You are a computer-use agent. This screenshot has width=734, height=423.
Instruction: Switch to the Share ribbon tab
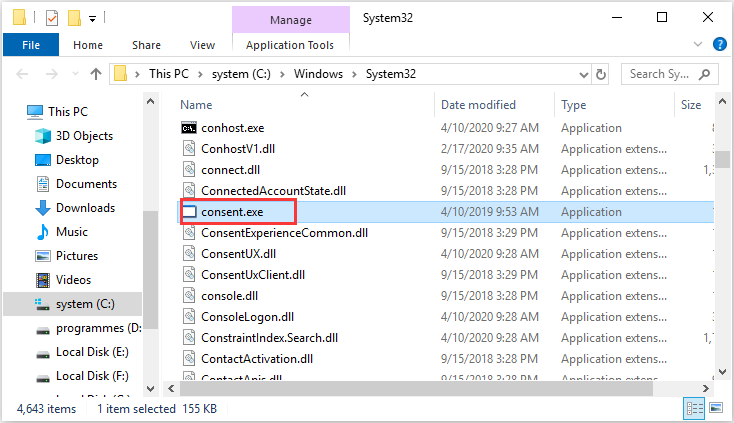(x=146, y=45)
